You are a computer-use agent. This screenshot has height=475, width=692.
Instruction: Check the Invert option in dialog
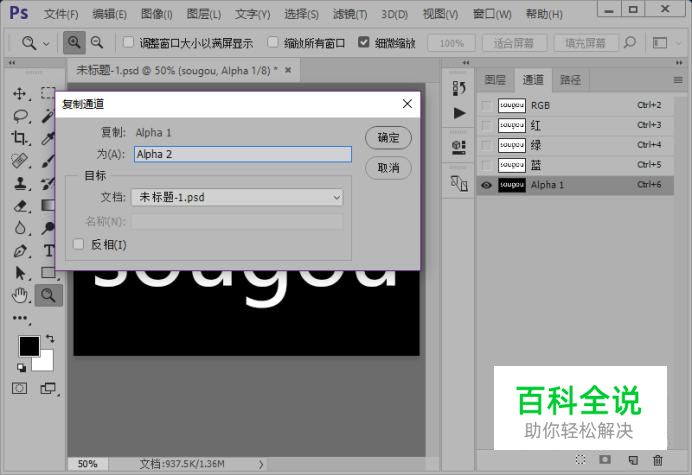pyautogui.click(x=78, y=244)
